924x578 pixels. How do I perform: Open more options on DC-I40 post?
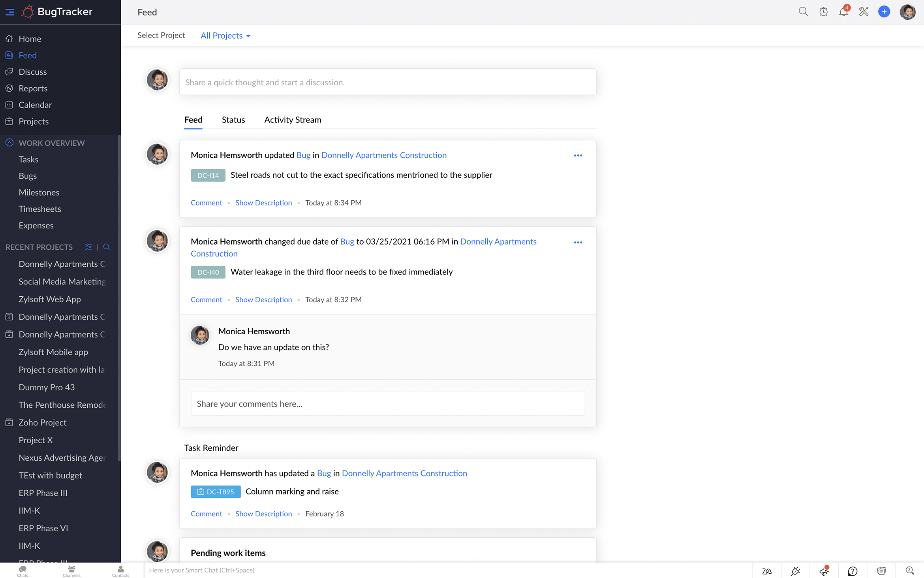[578, 243]
